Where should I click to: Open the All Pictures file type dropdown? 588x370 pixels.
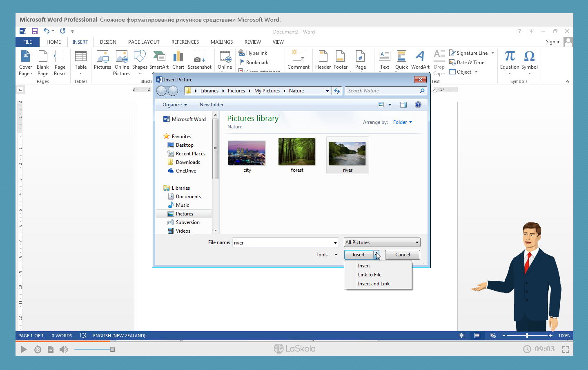tap(382, 242)
